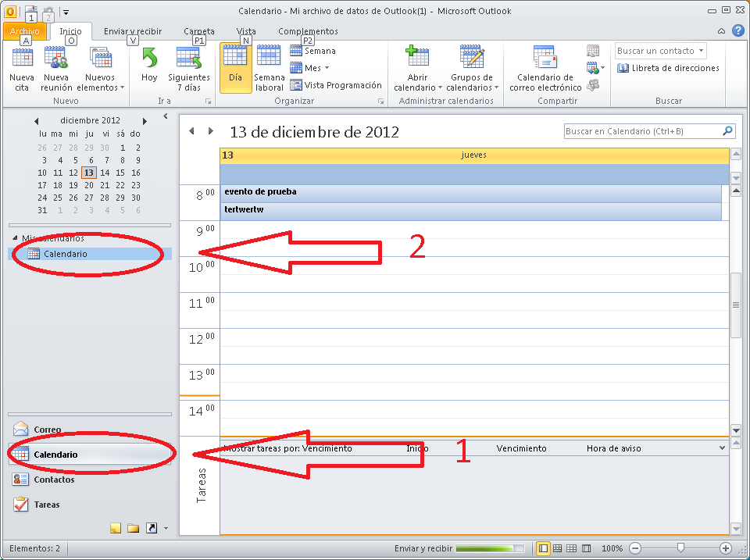Click the Shortcuts icon
Viewport: 750px width, 560px height.
[151, 528]
